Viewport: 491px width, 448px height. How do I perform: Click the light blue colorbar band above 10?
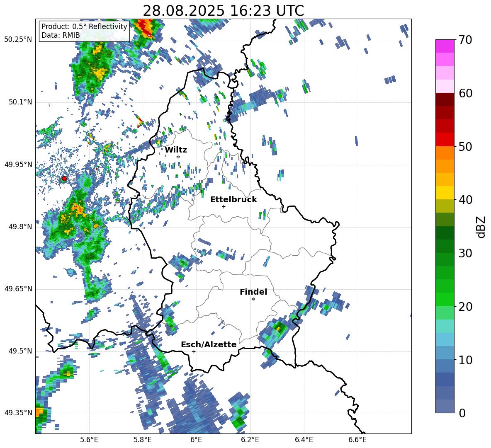pos(445,353)
